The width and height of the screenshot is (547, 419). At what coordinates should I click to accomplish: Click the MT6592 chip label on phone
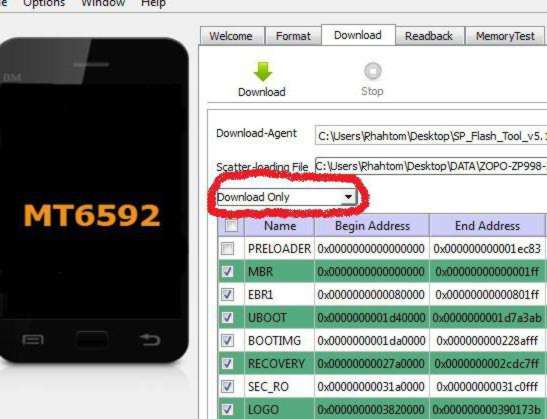coord(91,215)
